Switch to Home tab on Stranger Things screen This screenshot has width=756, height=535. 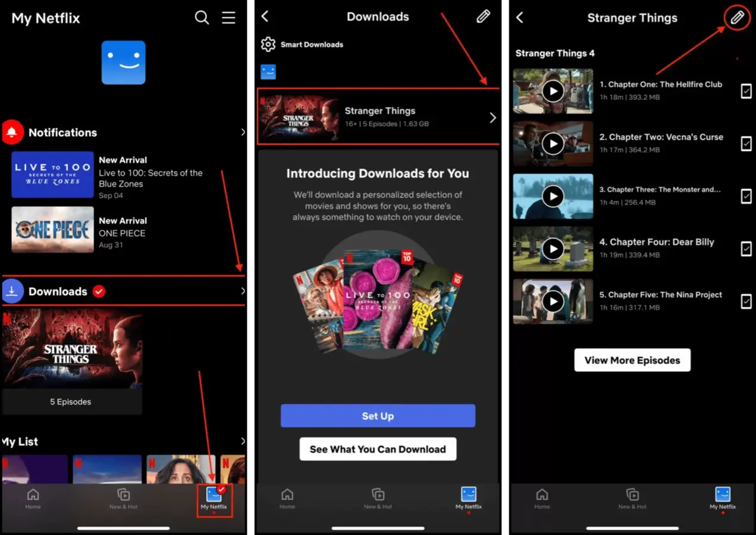click(542, 499)
